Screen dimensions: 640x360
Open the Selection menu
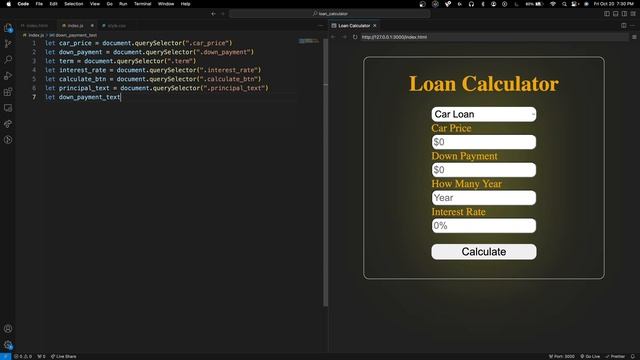73,4
